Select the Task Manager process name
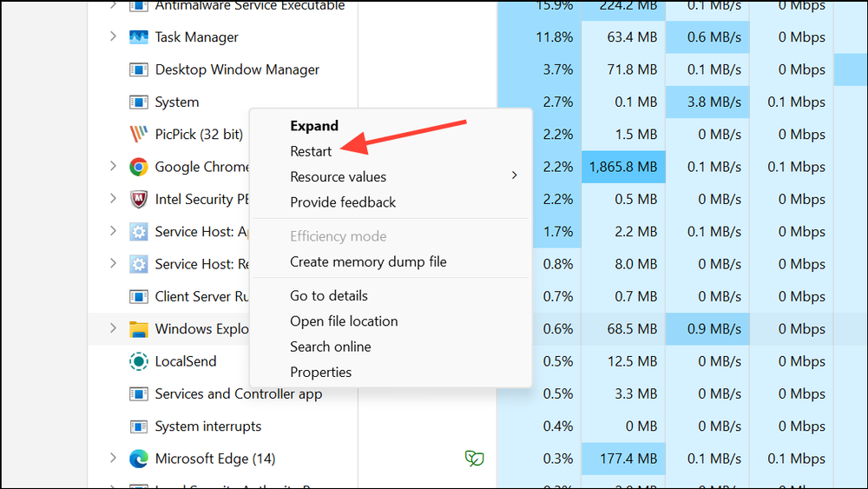 coord(196,37)
